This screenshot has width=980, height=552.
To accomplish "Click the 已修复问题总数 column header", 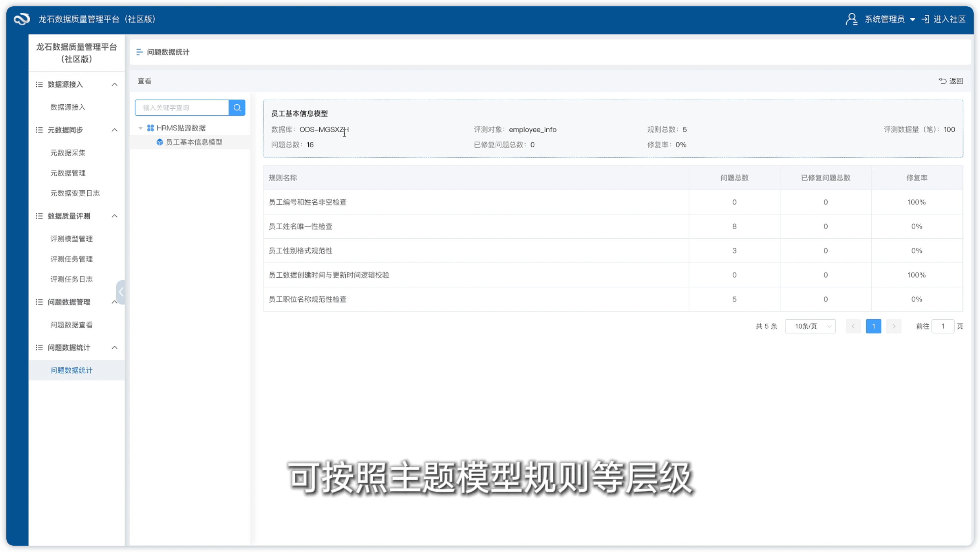I will 826,178.
